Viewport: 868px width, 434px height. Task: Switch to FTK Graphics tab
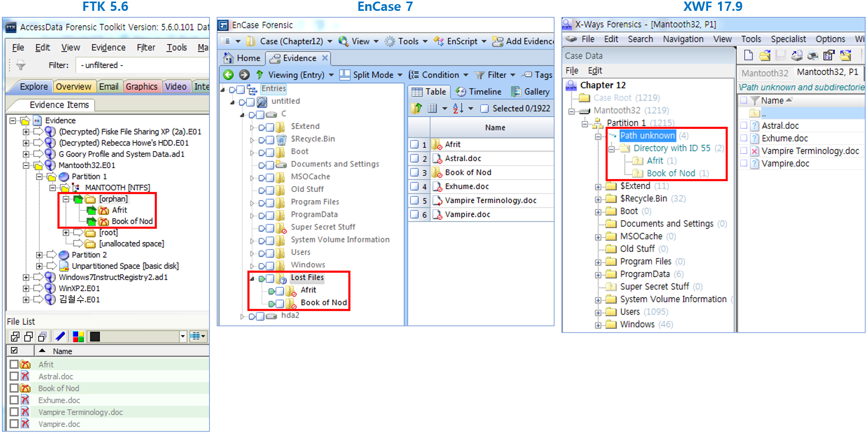[x=141, y=86]
